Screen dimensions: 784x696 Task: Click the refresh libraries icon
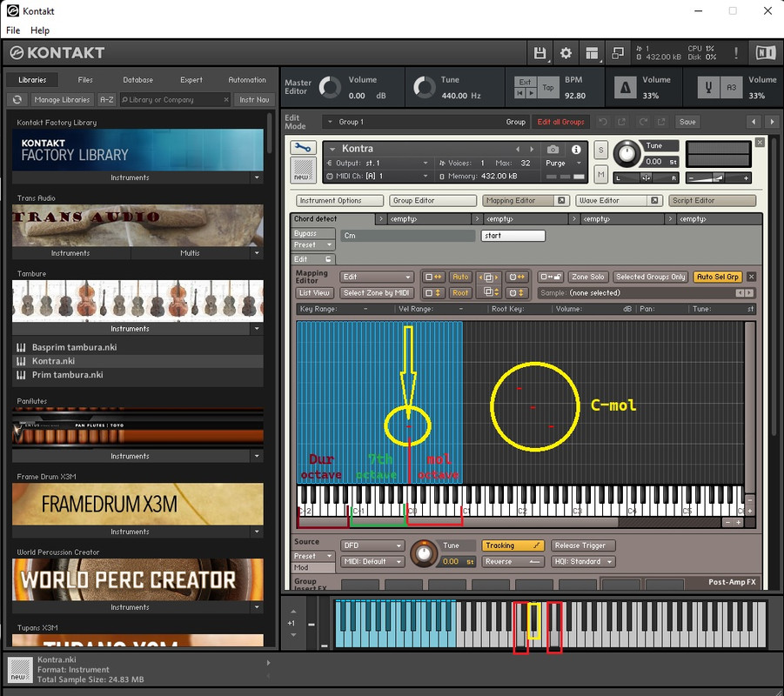(x=17, y=99)
